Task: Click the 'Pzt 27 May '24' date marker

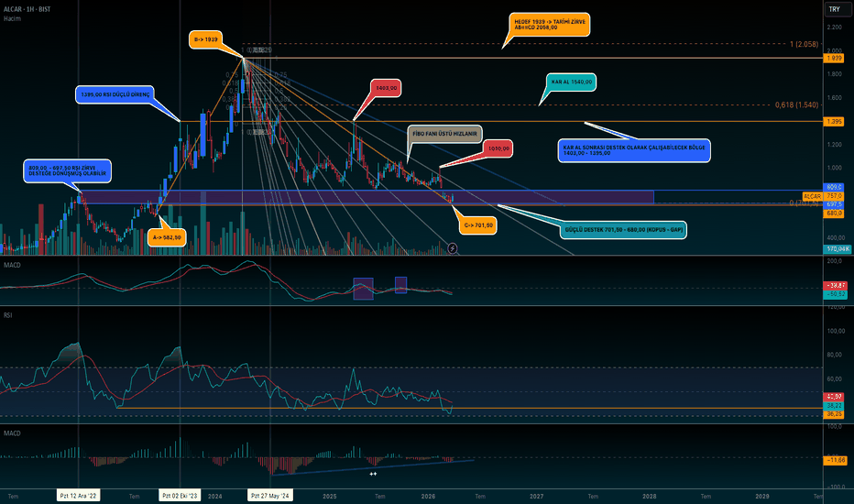Action: [270, 495]
